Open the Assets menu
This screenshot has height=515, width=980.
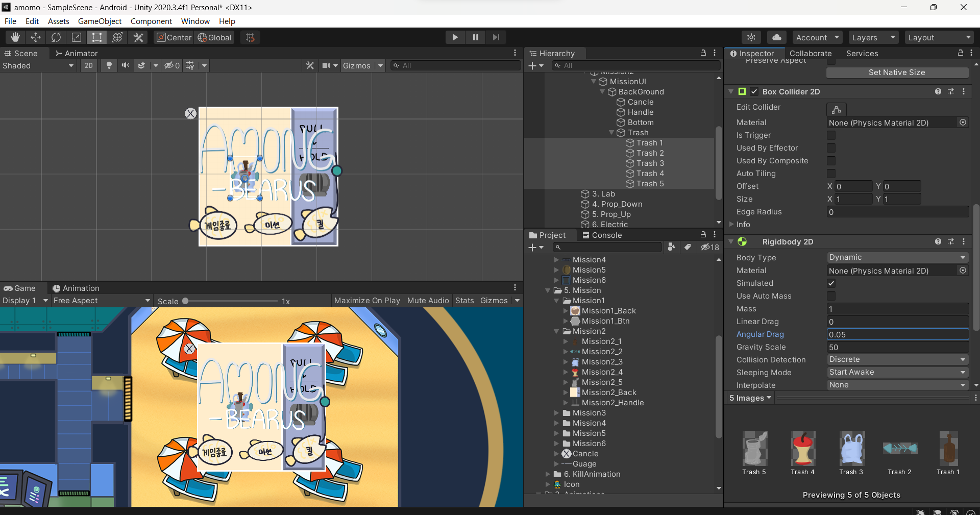click(58, 21)
